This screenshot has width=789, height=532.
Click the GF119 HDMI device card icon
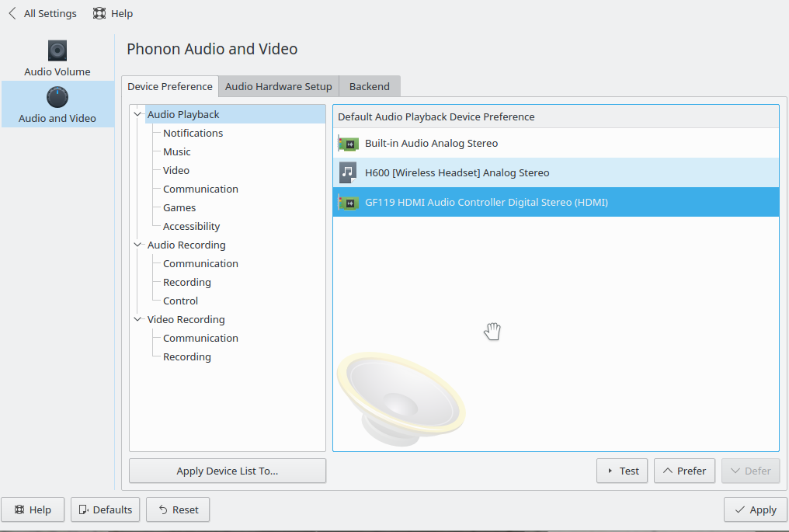pos(348,203)
